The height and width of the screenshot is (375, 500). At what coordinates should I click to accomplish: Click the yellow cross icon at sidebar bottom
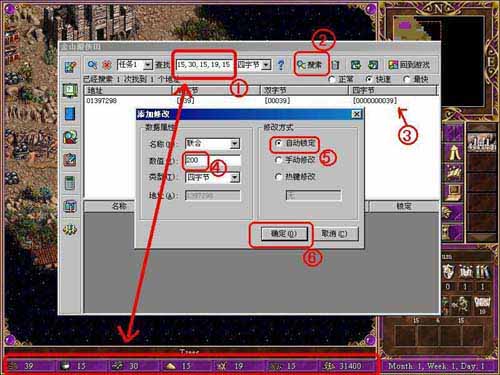point(70,230)
